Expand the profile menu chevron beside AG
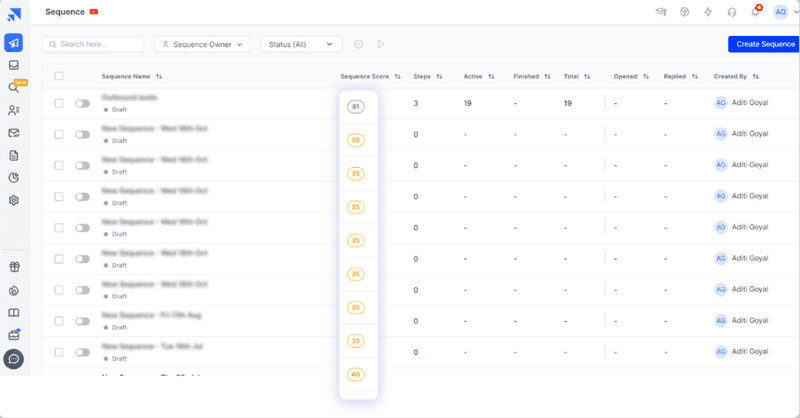The width and height of the screenshot is (800, 418). 795,12
